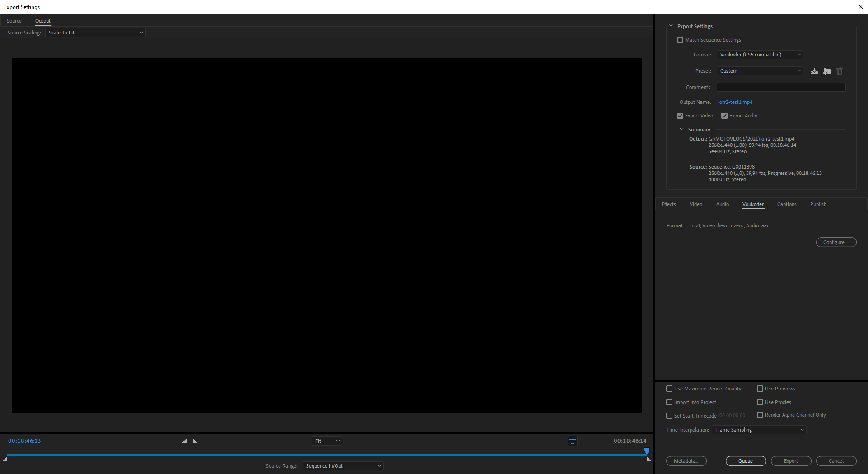Click the Save Preset icon
The width and height of the screenshot is (868, 474).
814,71
